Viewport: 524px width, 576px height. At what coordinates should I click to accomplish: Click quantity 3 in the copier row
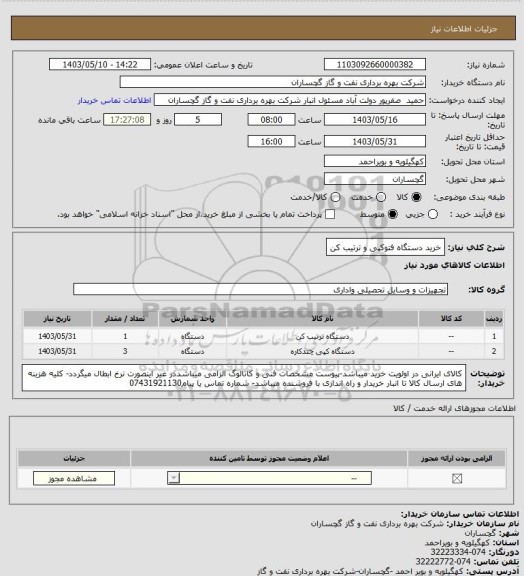(x=125, y=351)
